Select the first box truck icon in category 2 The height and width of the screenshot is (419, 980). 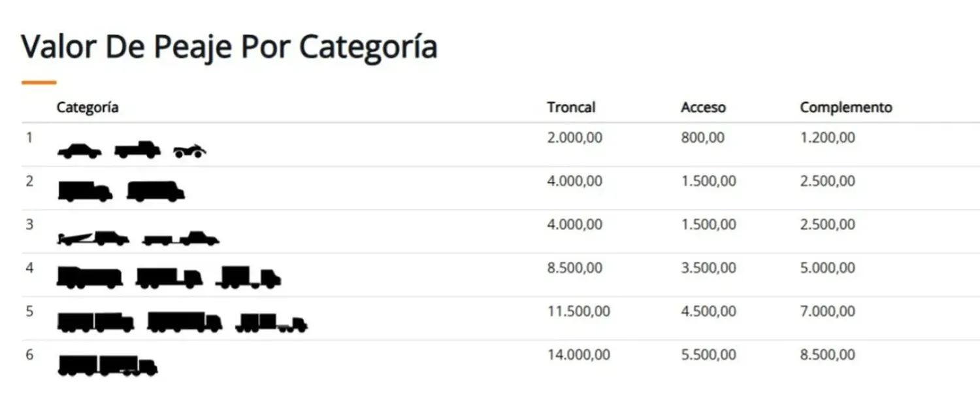pyautogui.click(x=85, y=192)
